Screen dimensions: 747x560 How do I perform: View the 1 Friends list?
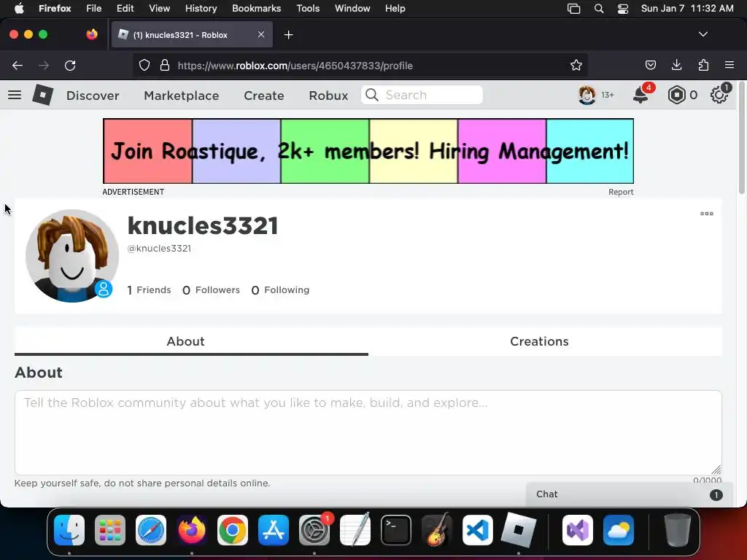(x=149, y=290)
